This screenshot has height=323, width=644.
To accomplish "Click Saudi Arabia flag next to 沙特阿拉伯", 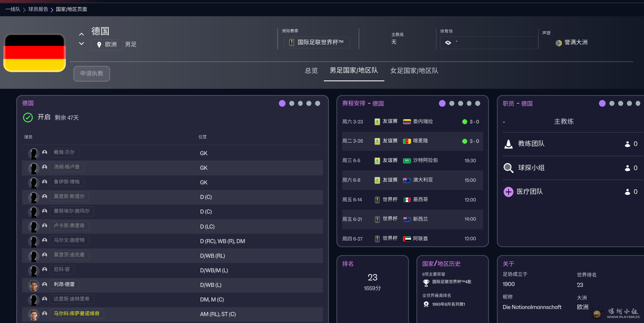I will [x=407, y=161].
